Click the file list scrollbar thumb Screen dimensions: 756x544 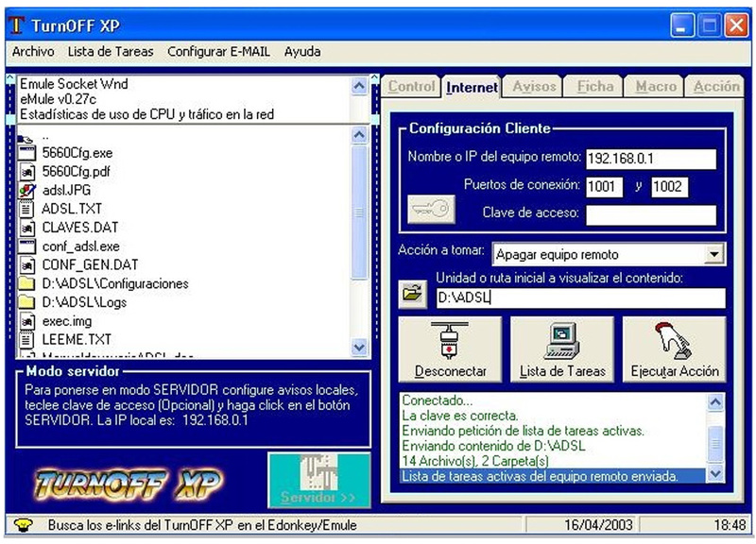359,212
